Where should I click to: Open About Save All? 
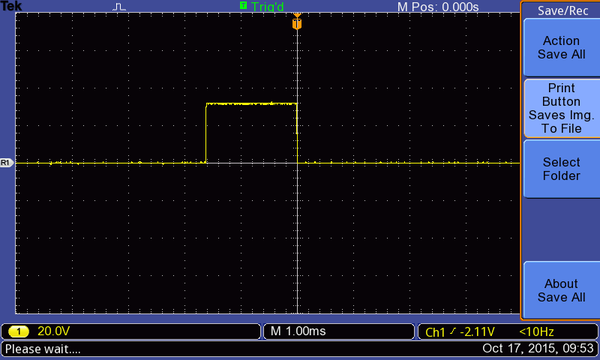point(561,290)
